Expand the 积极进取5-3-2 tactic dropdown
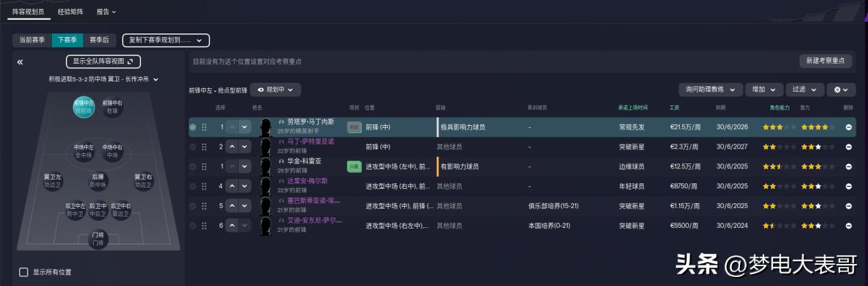The height and width of the screenshot is (286, 868). click(x=103, y=79)
